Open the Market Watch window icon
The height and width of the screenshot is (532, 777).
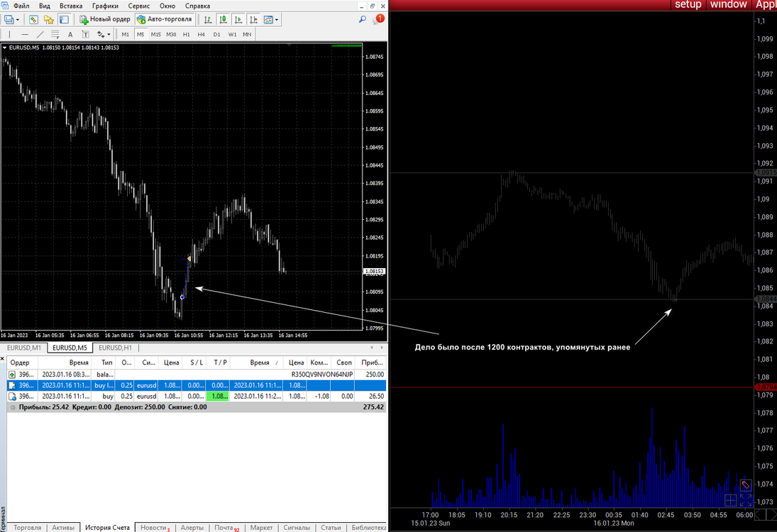(33, 20)
